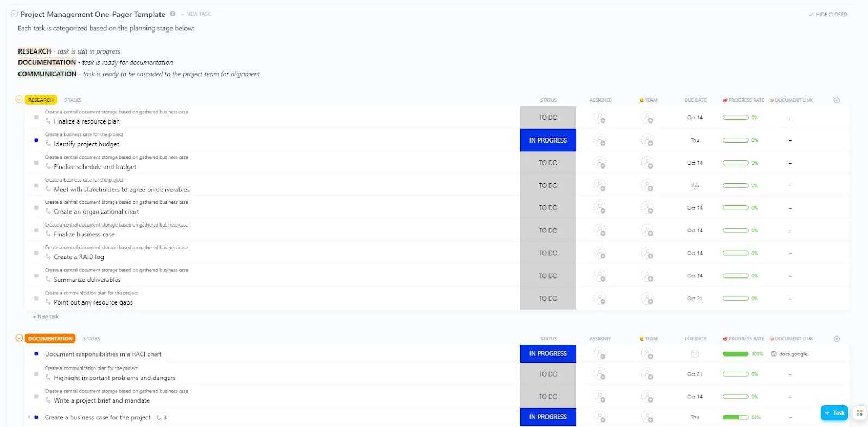Expand subtasks of Create a business case
Screen dimensions: 868x427
pos(29,417)
